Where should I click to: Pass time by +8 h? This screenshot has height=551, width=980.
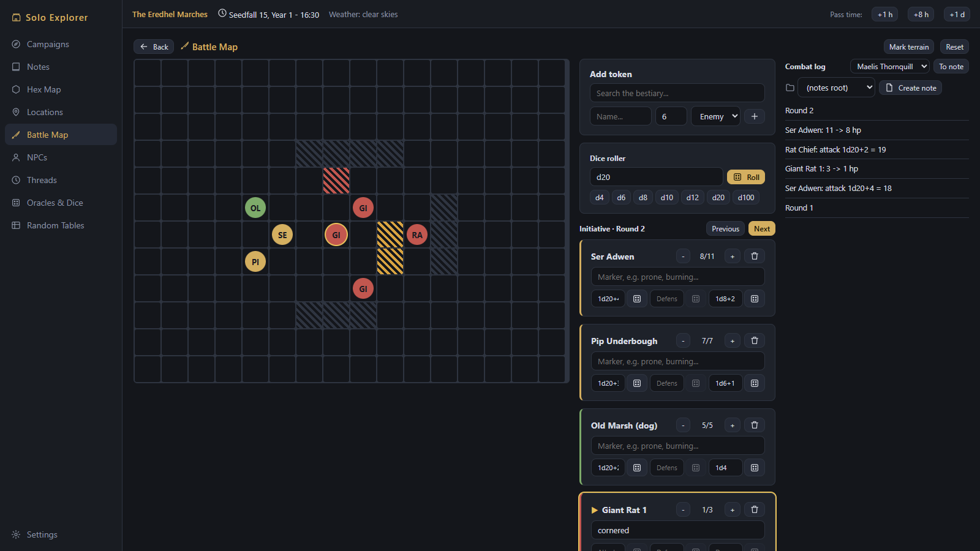tap(921, 14)
